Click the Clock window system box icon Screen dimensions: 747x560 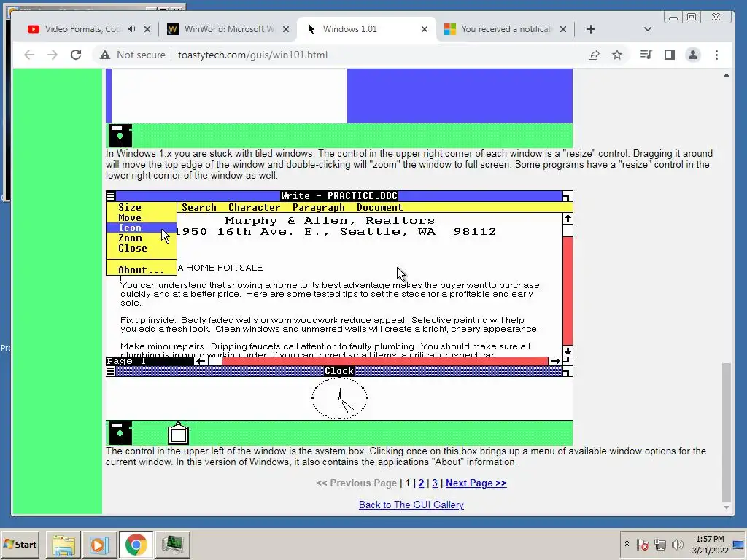[111, 371]
